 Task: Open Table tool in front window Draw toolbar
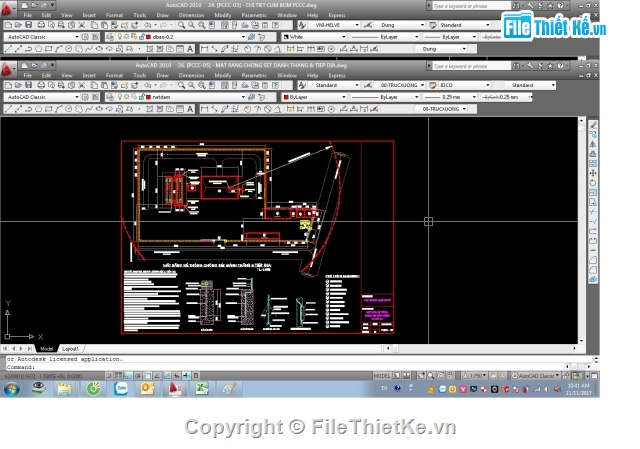pyautogui.click(x=180, y=109)
